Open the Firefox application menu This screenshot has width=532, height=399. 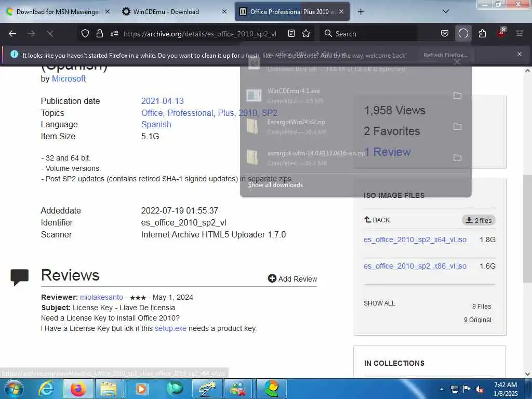point(519,34)
